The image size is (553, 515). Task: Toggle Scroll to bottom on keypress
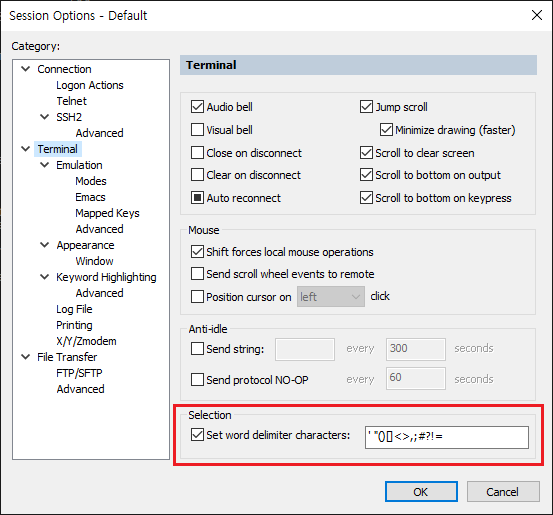[366, 198]
